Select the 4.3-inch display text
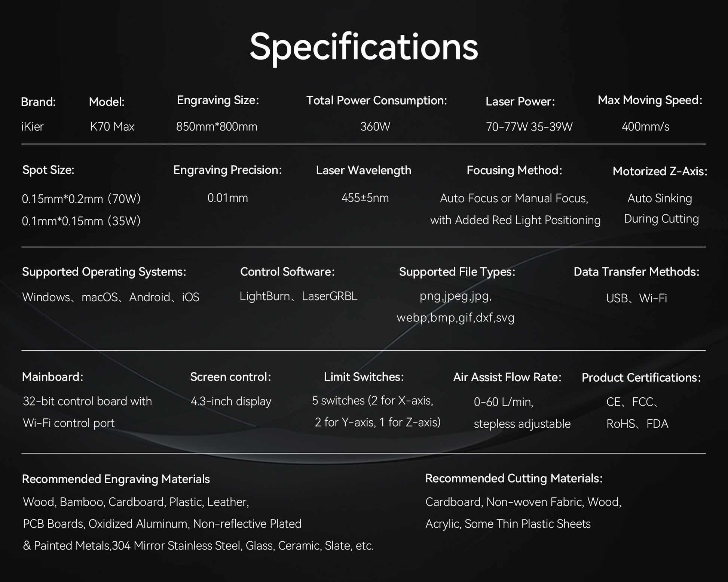The width and height of the screenshot is (728, 582). [x=231, y=401]
